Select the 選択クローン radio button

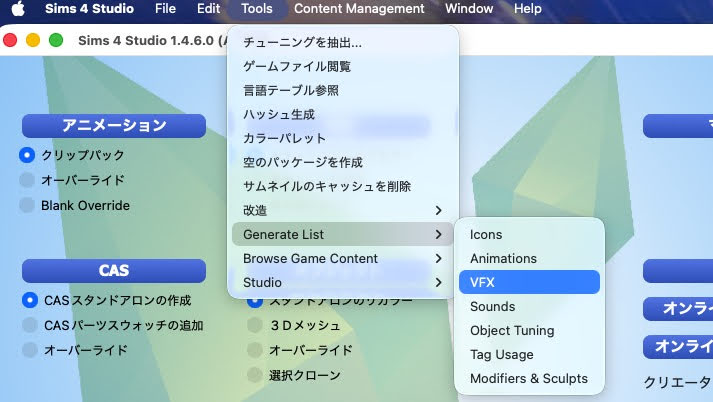pyautogui.click(x=255, y=375)
